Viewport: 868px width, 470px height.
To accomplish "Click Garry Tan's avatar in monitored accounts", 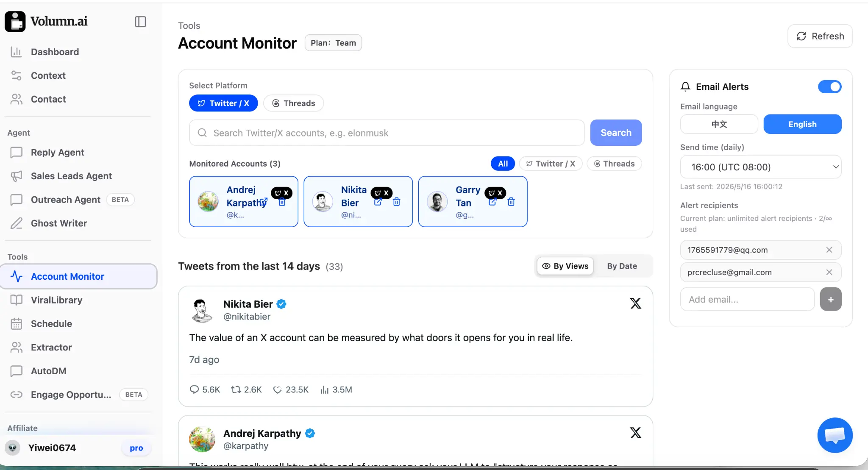I will pos(437,201).
